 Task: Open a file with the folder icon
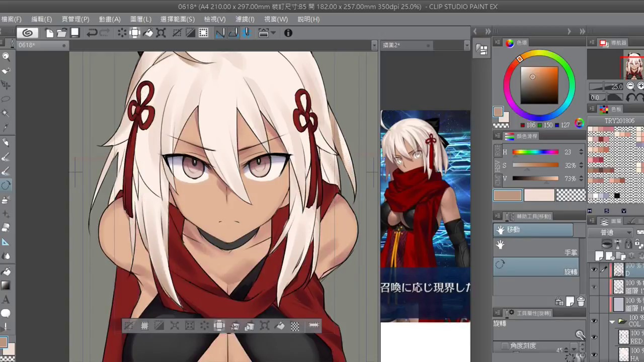62,33
